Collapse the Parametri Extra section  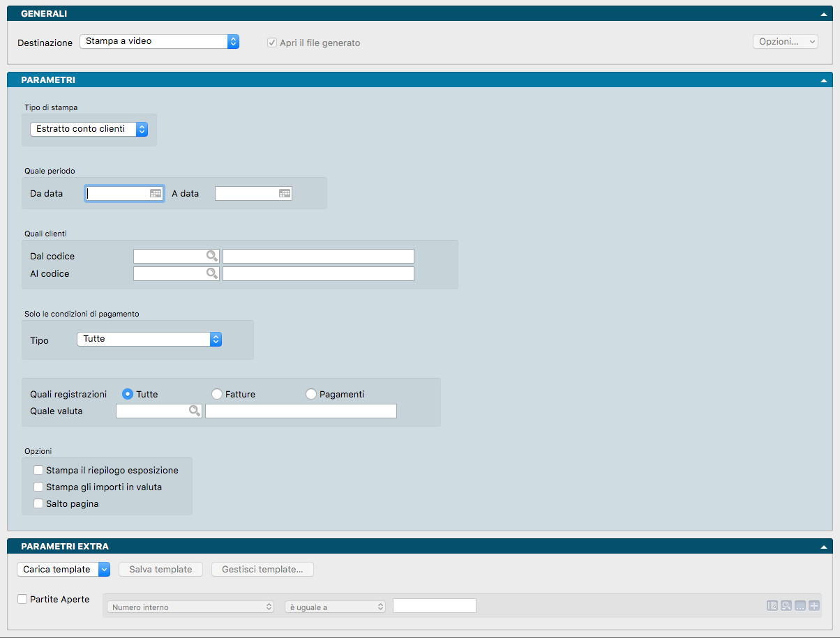823,547
